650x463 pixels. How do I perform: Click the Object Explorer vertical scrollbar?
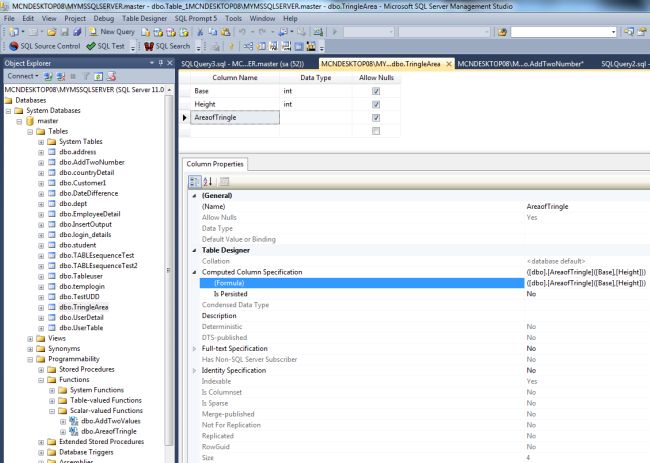(x=169, y=269)
